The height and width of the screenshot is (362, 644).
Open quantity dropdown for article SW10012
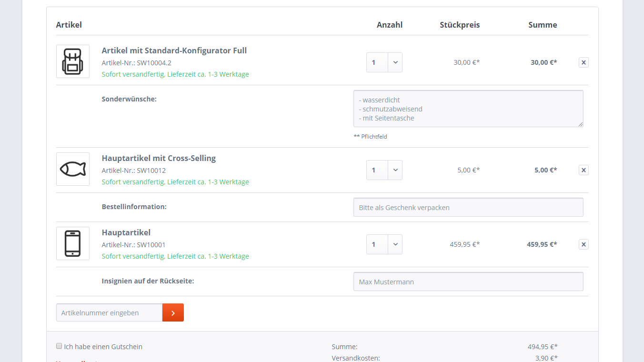point(384,170)
